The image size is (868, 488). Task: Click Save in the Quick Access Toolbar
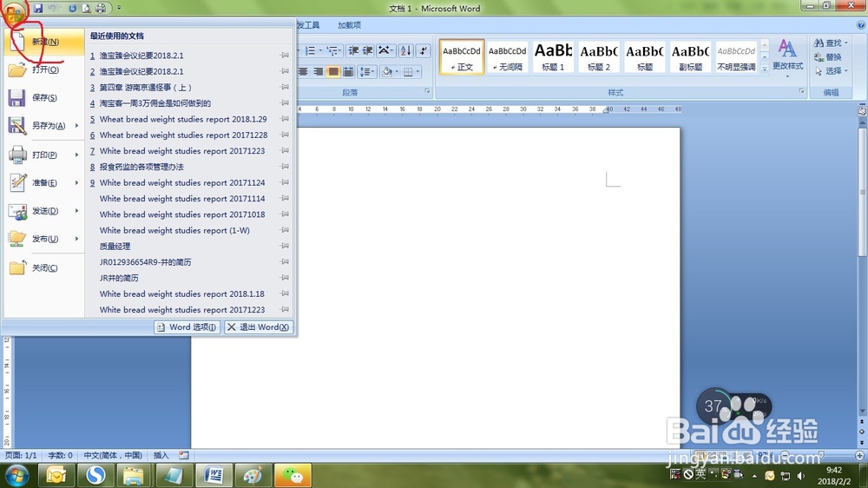tap(37, 9)
